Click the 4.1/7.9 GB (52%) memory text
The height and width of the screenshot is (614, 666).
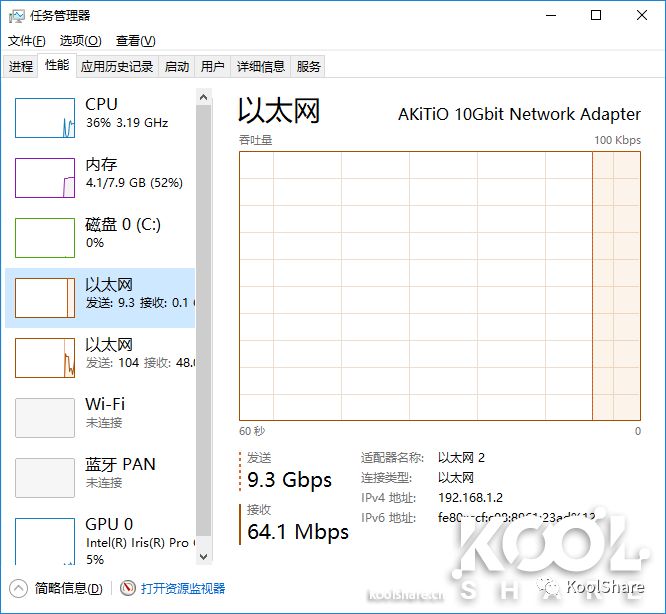pyautogui.click(x=134, y=183)
